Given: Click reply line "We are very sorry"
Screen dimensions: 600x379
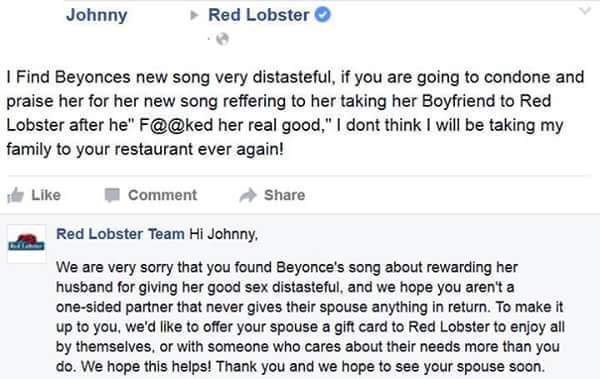Looking at the screenshot, I should (x=287, y=267).
